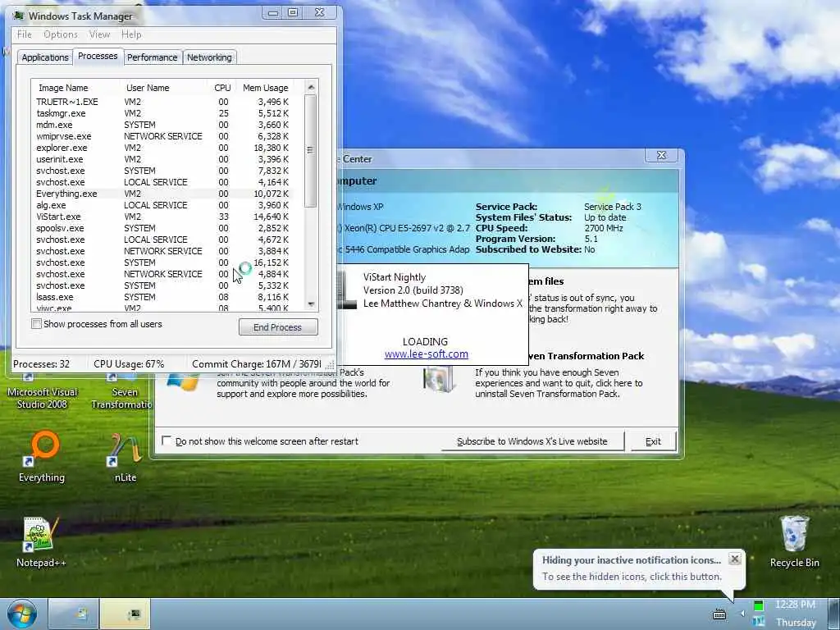Select the taskmgr.exe process row
840x630 pixels.
tap(163, 113)
